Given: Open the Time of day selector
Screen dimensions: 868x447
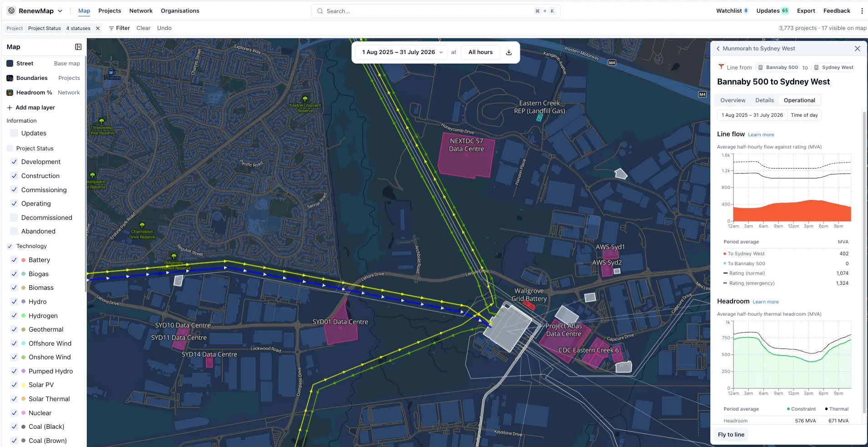Looking at the screenshot, I should 804,115.
